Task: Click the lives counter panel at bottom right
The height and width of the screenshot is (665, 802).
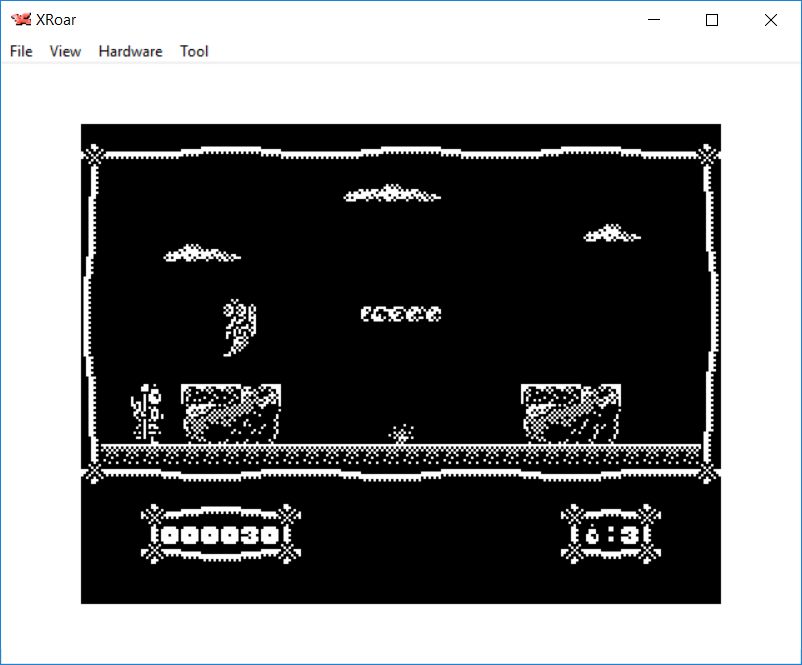Action: coord(611,535)
